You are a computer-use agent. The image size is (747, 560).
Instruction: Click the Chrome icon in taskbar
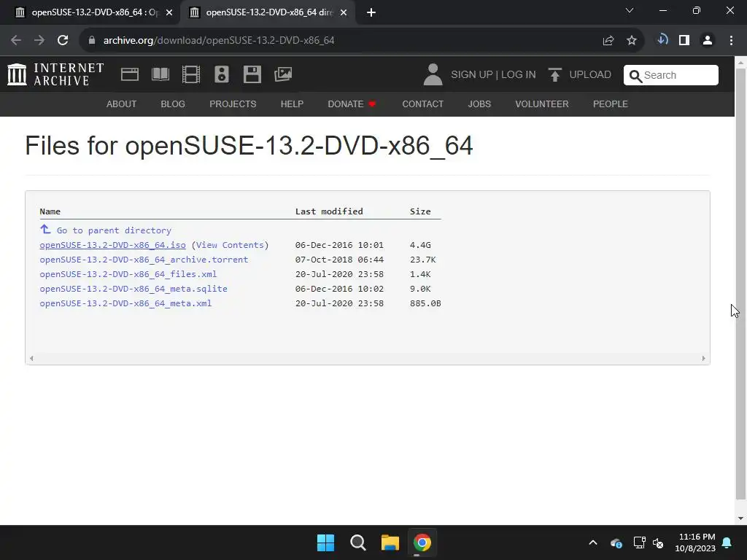(x=422, y=542)
